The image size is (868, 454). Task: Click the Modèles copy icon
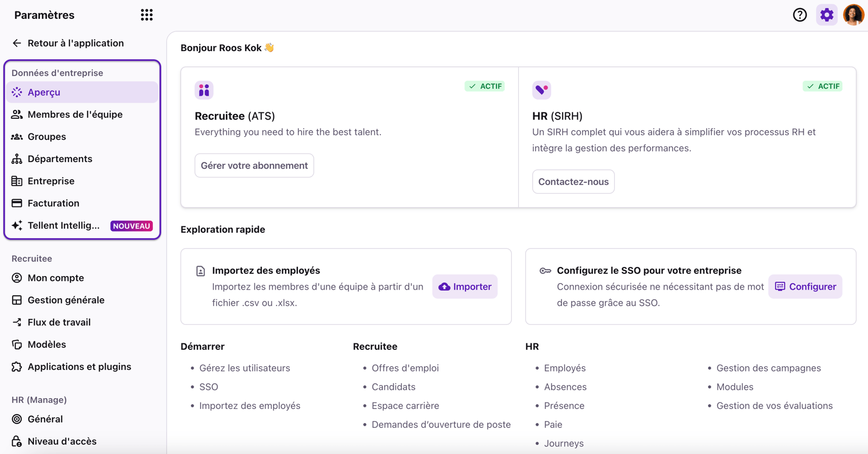point(17,344)
